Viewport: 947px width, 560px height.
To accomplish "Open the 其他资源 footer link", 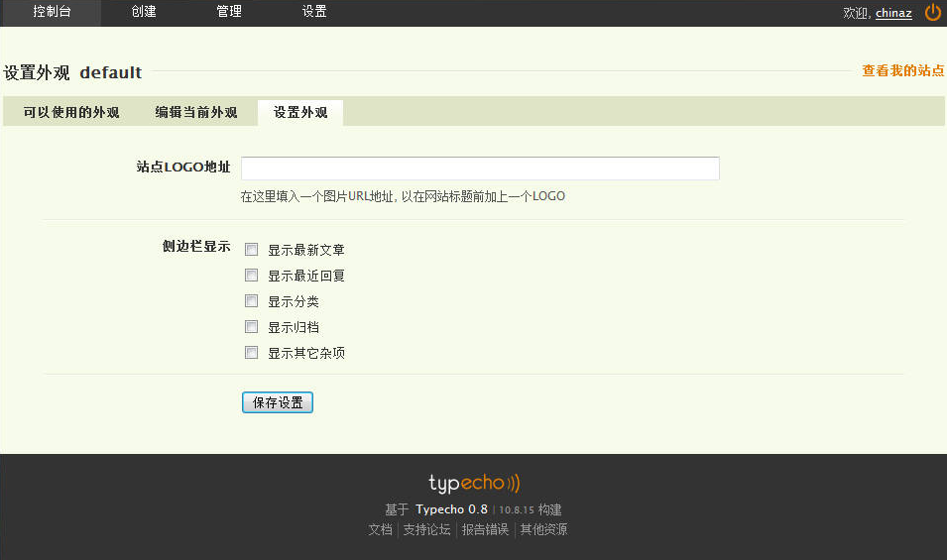I will tap(543, 529).
